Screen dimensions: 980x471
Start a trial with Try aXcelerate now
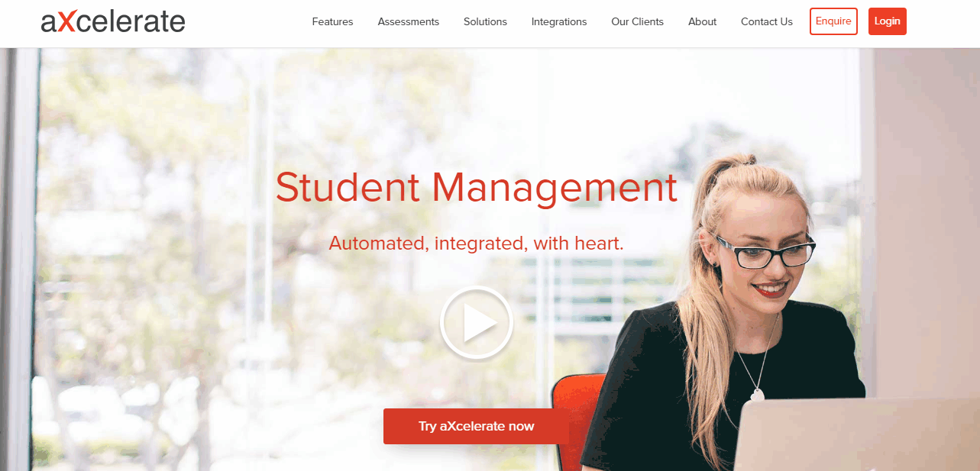[476, 426]
